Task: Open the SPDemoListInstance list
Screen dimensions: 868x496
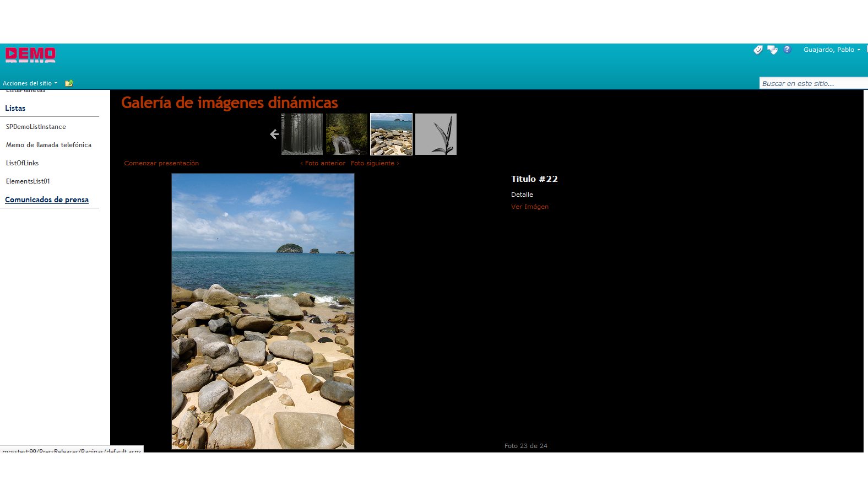Action: coord(36,127)
